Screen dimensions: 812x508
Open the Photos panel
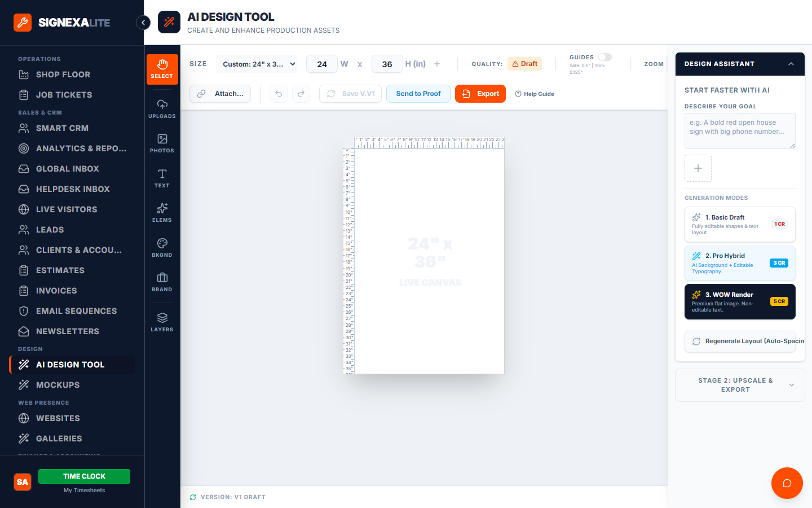coord(162,142)
